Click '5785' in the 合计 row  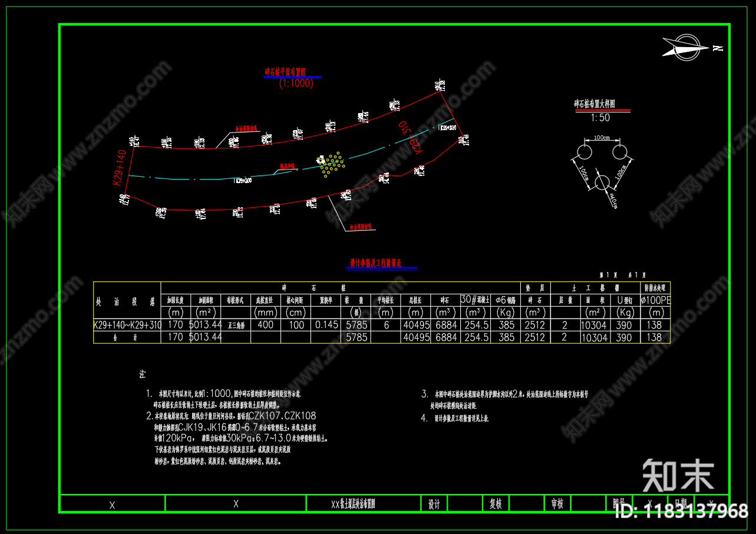pos(357,337)
